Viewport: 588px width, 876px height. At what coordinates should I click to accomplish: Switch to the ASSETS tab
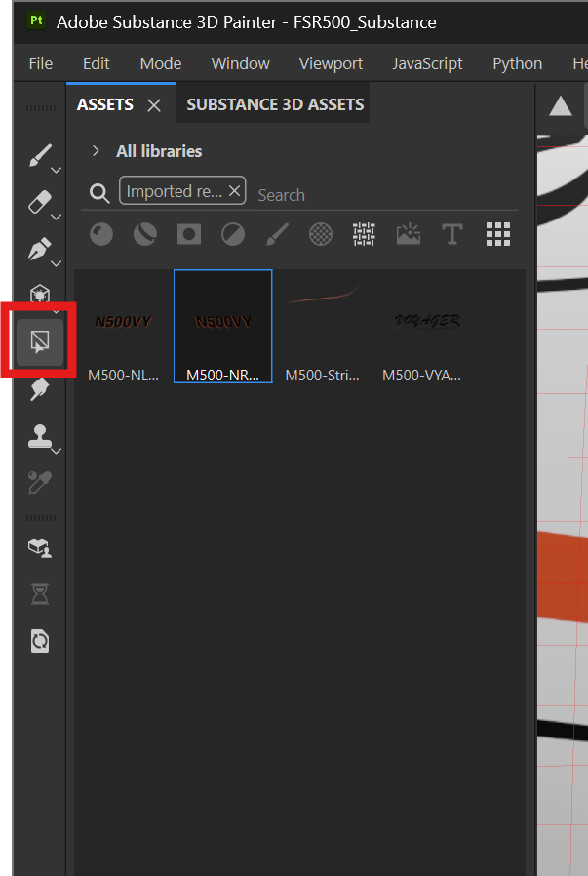coord(105,104)
